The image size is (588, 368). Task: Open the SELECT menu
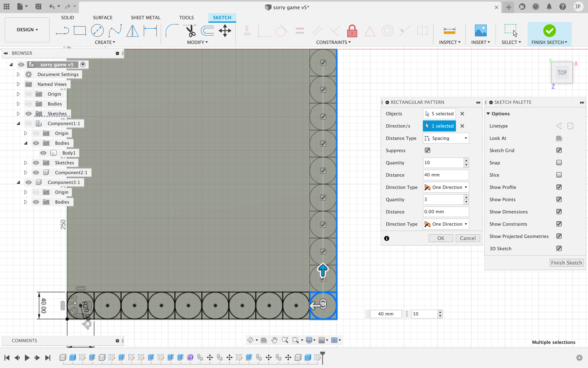(511, 42)
